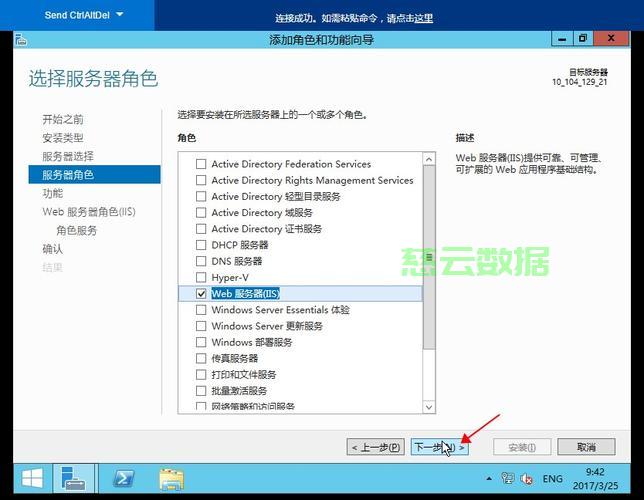Check Active Directory Federation Services
644x500 pixels.
pyautogui.click(x=201, y=164)
